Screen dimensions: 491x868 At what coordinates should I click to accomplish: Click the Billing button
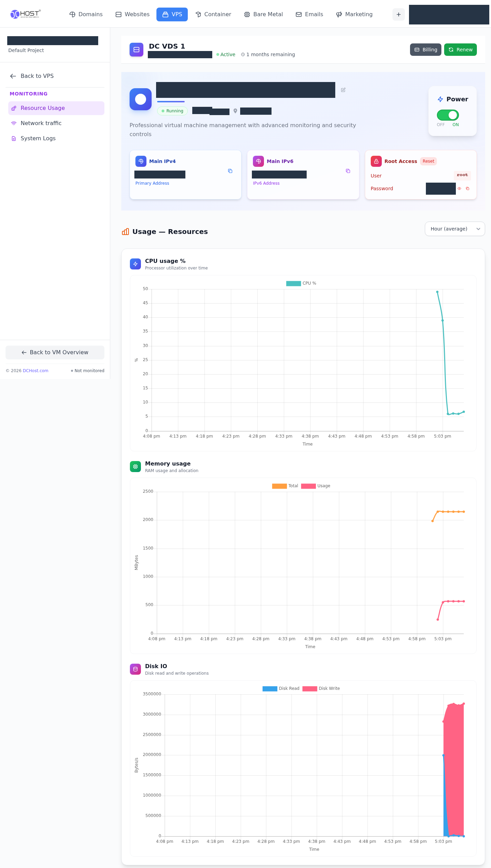(426, 50)
